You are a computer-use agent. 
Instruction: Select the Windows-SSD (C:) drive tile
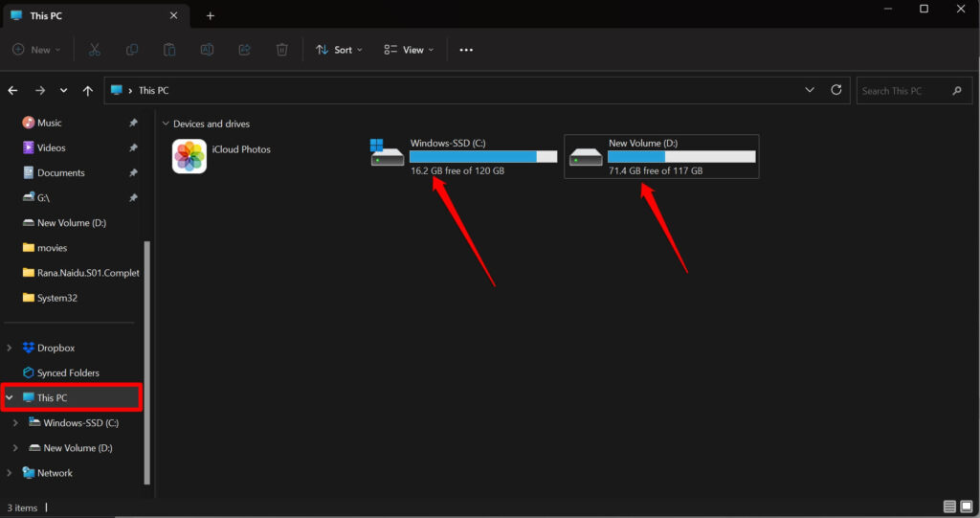[464, 156]
